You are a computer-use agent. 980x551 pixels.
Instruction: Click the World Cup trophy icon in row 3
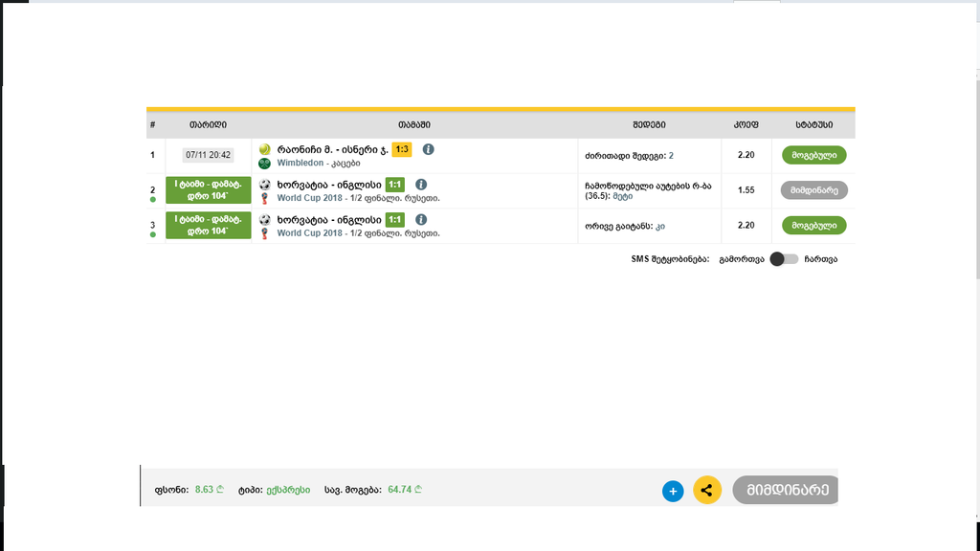tap(264, 233)
